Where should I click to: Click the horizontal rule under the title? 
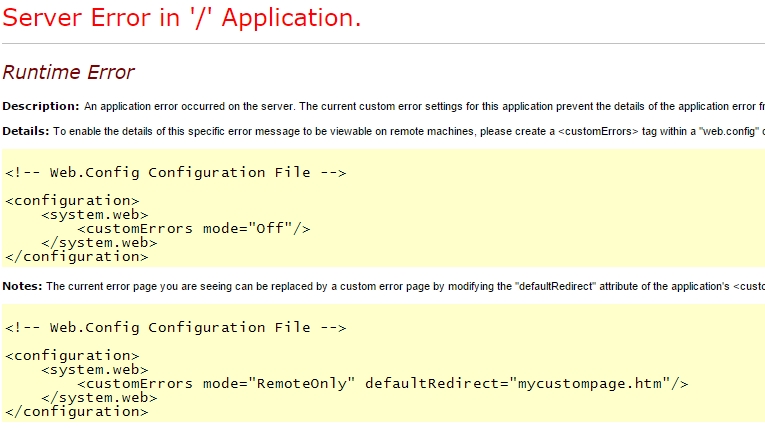[x=382, y=44]
